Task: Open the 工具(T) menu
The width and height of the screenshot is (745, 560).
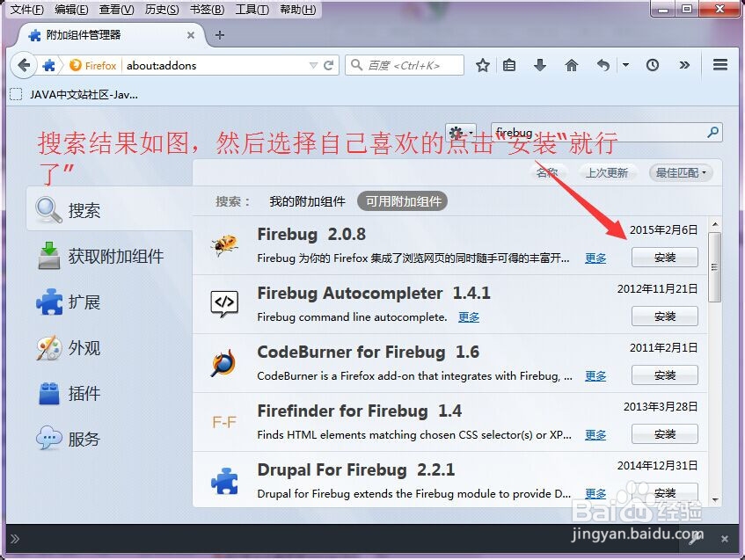Action: click(x=252, y=10)
